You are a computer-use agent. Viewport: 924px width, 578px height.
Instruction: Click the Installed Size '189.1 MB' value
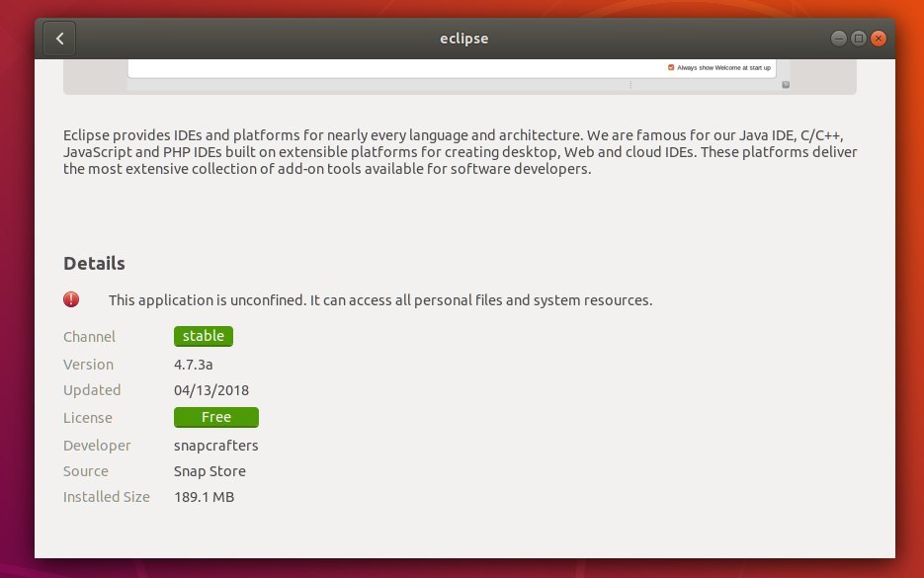pyautogui.click(x=205, y=497)
